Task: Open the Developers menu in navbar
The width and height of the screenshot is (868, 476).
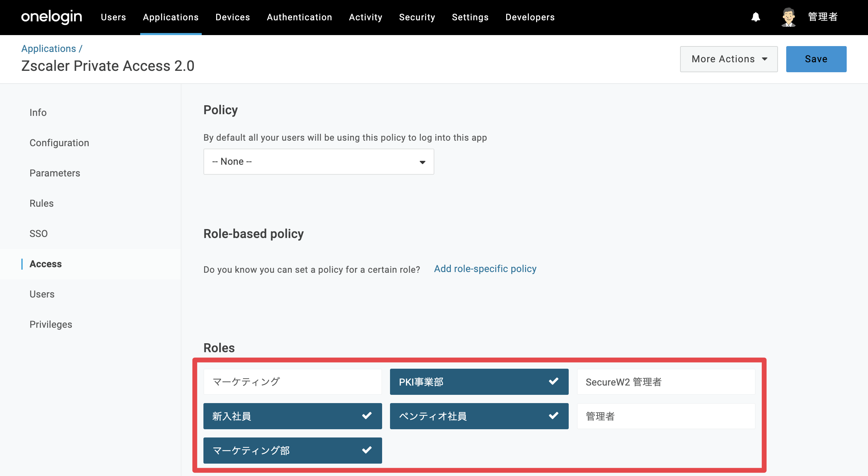Action: click(x=530, y=17)
